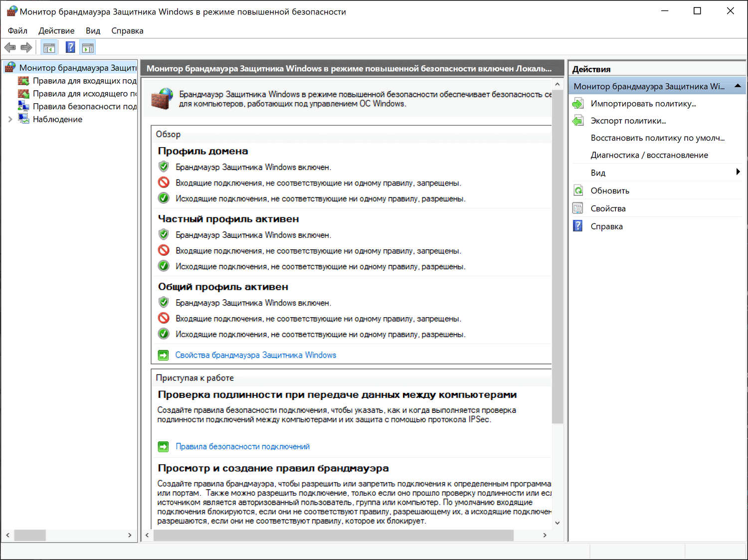Image resolution: width=748 pixels, height=560 pixels.
Task: Click the green check icon under Общий профиль
Action: pyautogui.click(x=164, y=334)
